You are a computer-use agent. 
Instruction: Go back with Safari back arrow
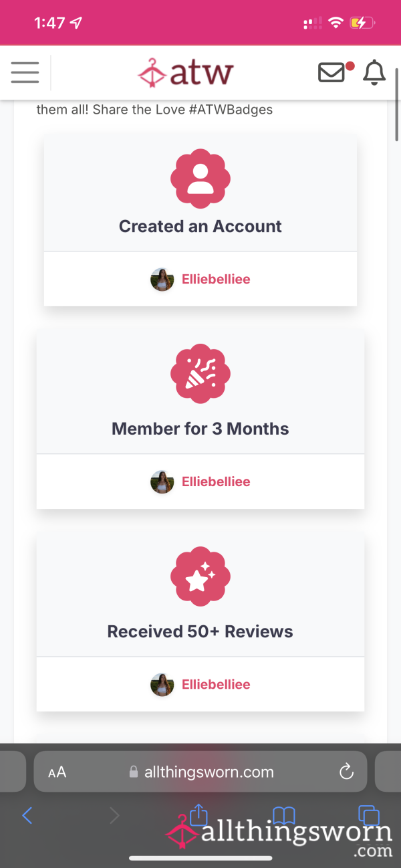click(x=27, y=815)
